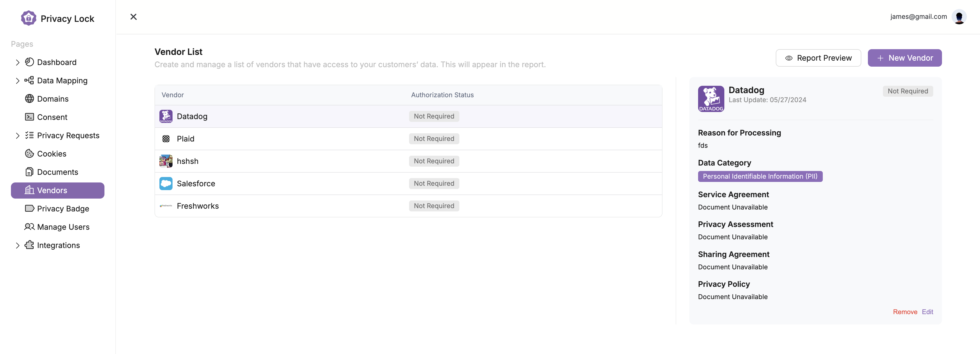The image size is (980, 354).
Task: Click the james@gmail.com account email
Action: coord(918,17)
